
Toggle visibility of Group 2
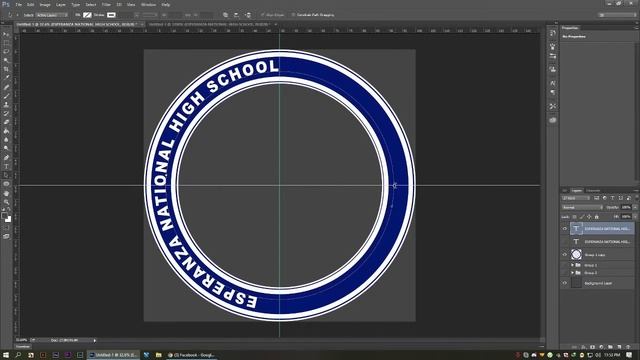[565, 273]
